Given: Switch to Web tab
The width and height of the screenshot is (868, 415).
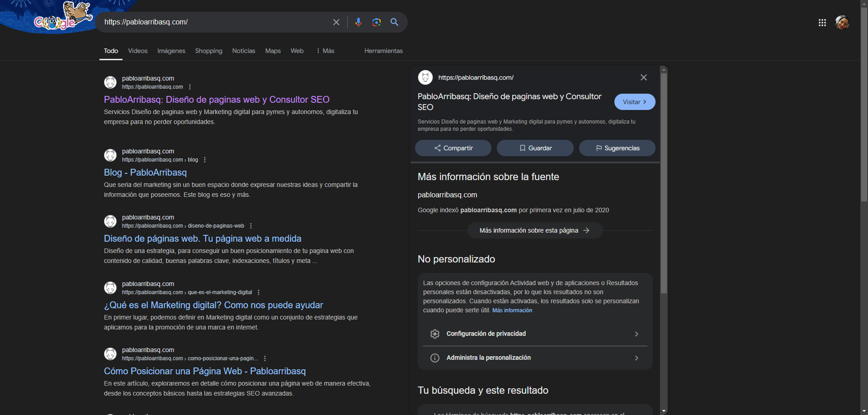Looking at the screenshot, I should (297, 51).
